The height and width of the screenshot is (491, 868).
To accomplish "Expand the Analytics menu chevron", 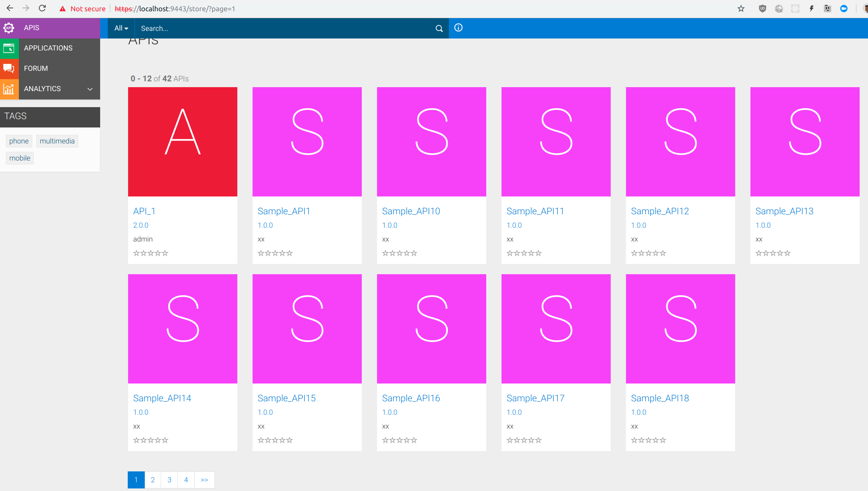I will point(90,89).
